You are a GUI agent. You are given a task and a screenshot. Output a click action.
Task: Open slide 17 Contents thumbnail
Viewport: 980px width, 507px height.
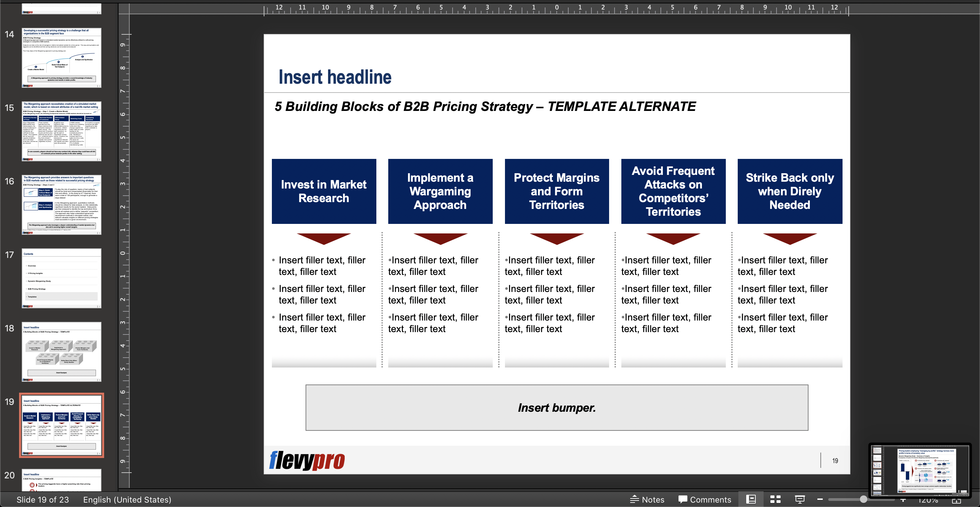click(61, 278)
